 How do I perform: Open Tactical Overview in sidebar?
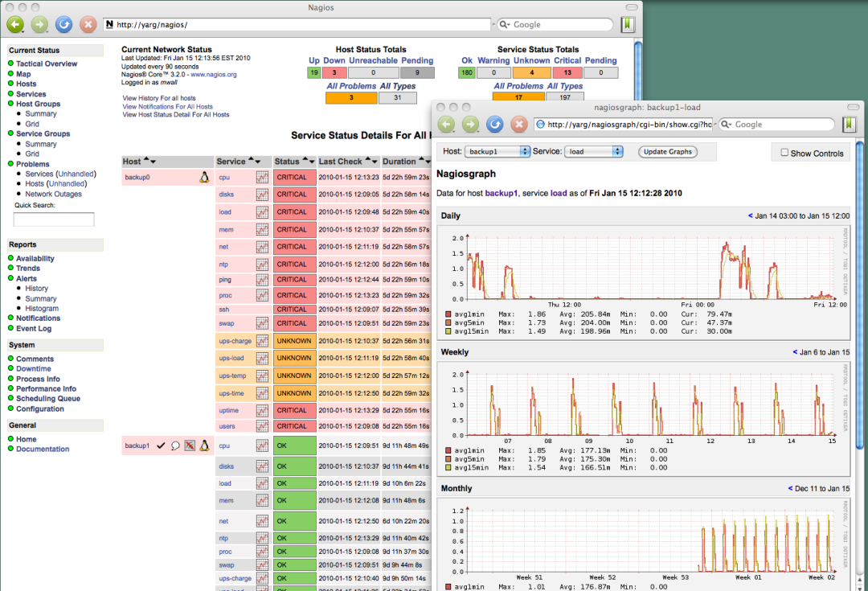tap(47, 64)
